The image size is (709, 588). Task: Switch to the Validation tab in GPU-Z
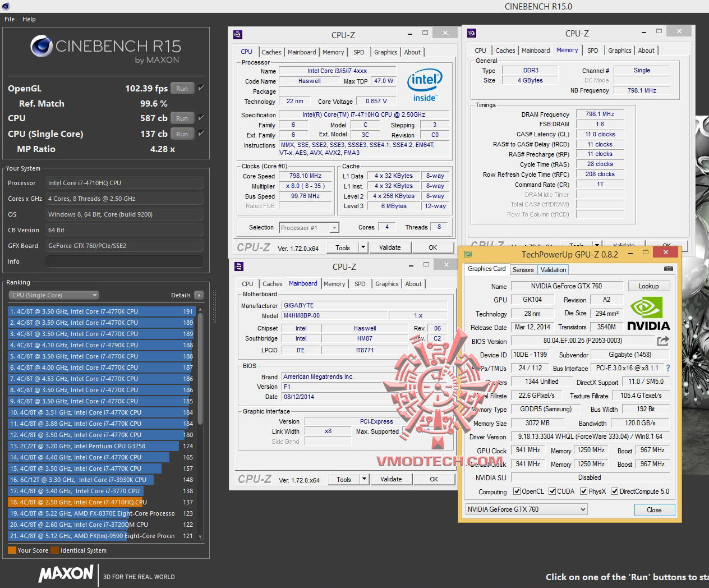(x=554, y=270)
